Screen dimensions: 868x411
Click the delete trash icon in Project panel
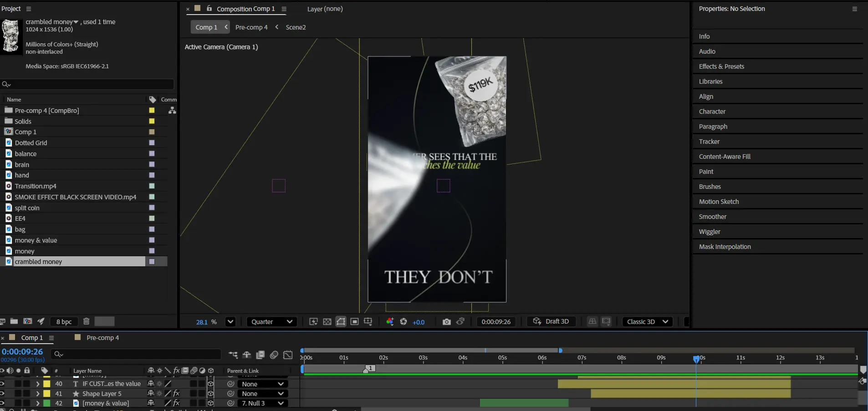point(86,321)
